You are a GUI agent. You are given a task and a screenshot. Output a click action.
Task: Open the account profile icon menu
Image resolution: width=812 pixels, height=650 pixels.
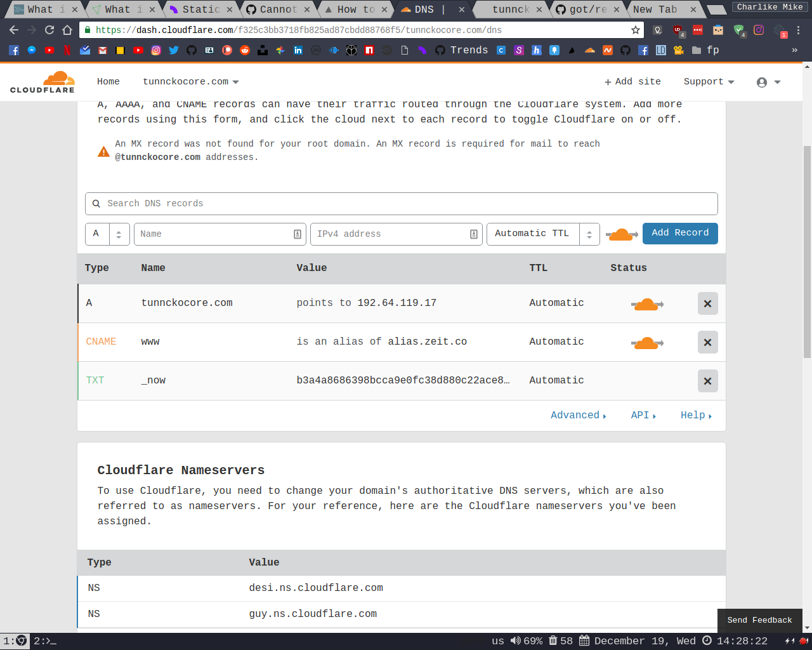763,81
